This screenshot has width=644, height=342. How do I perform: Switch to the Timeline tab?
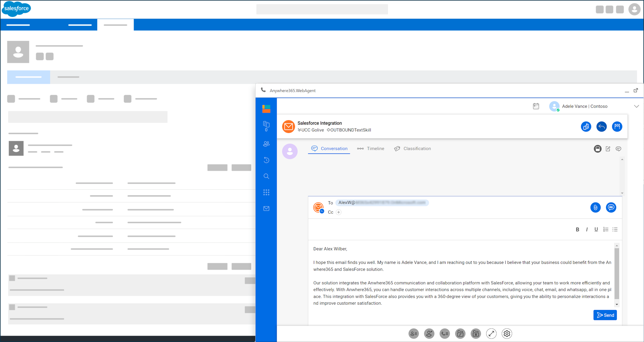point(371,149)
